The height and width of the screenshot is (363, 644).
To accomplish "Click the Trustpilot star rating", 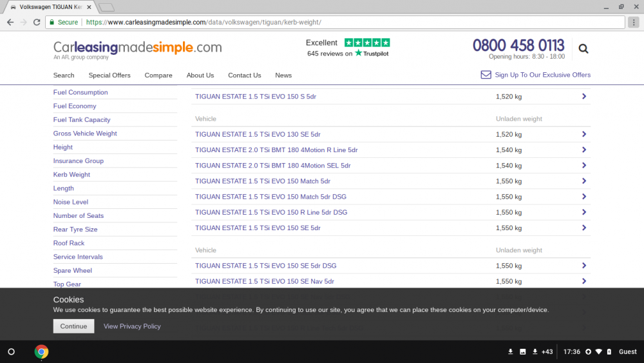I will 367,43.
